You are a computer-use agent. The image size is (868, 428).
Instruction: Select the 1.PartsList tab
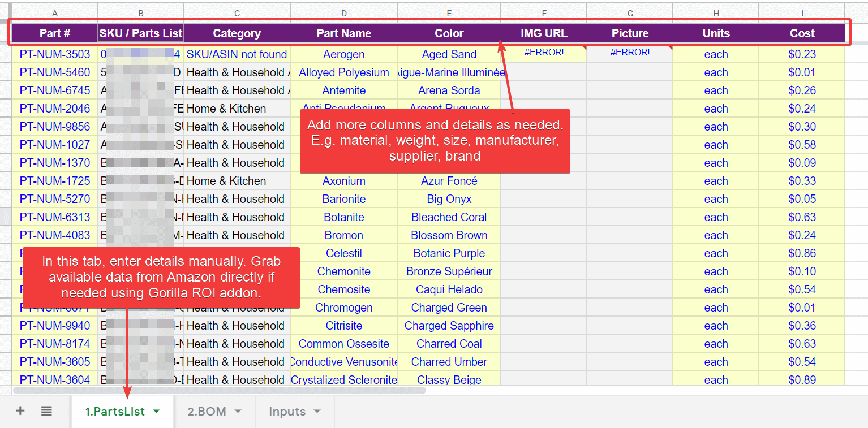116,411
